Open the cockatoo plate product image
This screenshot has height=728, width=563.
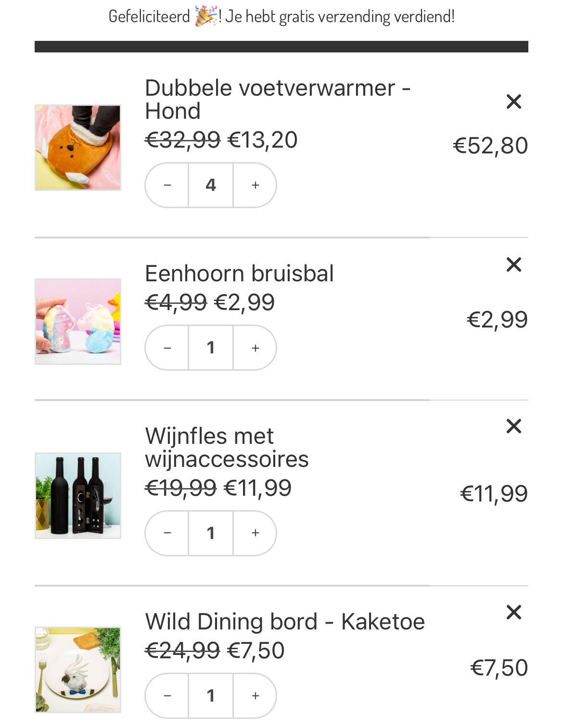78,670
